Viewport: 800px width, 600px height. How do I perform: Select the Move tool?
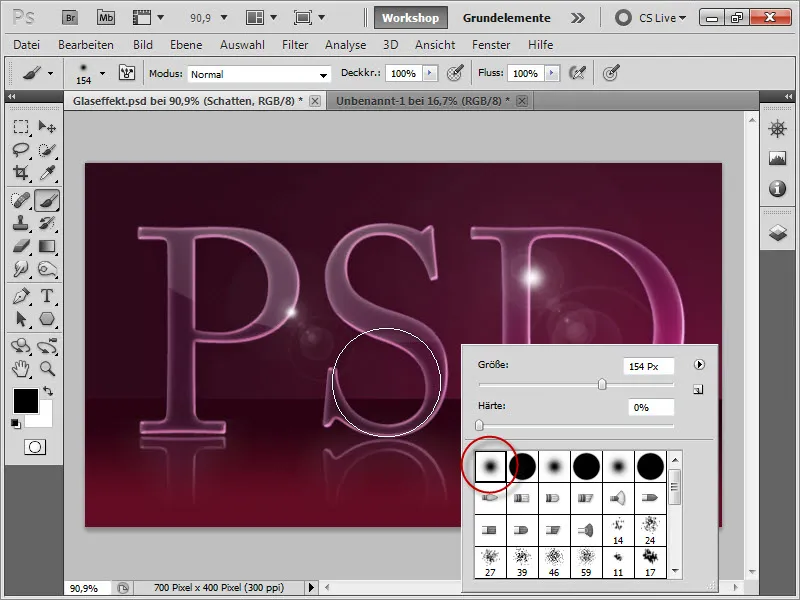coord(47,126)
